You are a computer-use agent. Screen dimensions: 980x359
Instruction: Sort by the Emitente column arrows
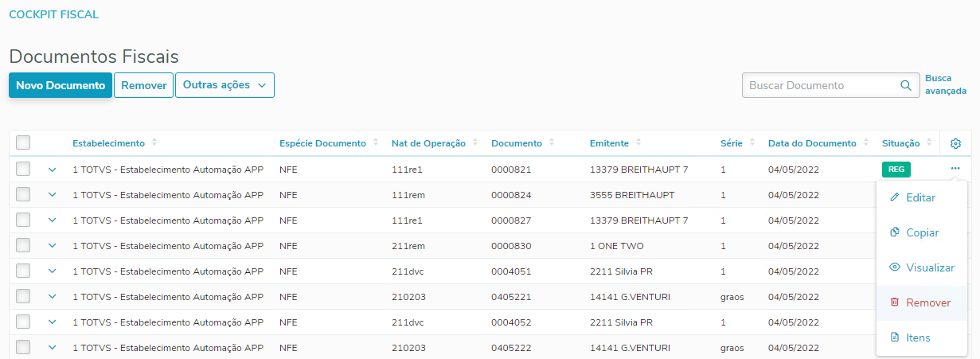(x=638, y=143)
